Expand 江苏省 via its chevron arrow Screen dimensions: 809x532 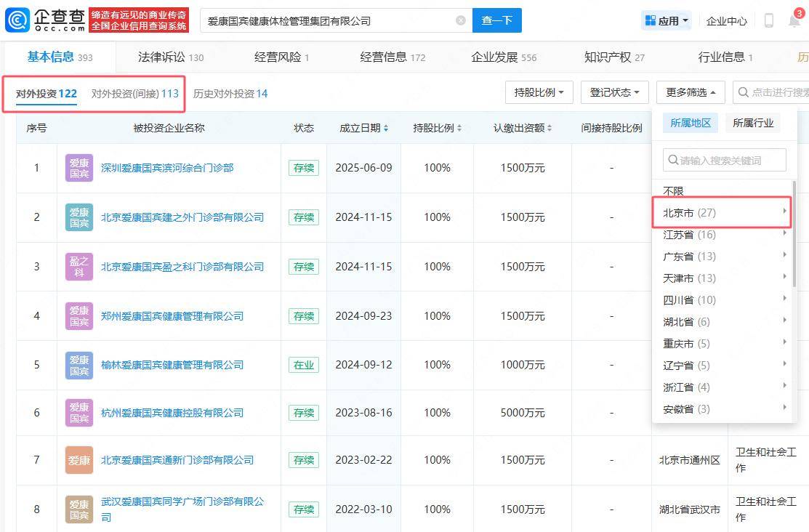pyautogui.click(x=784, y=234)
